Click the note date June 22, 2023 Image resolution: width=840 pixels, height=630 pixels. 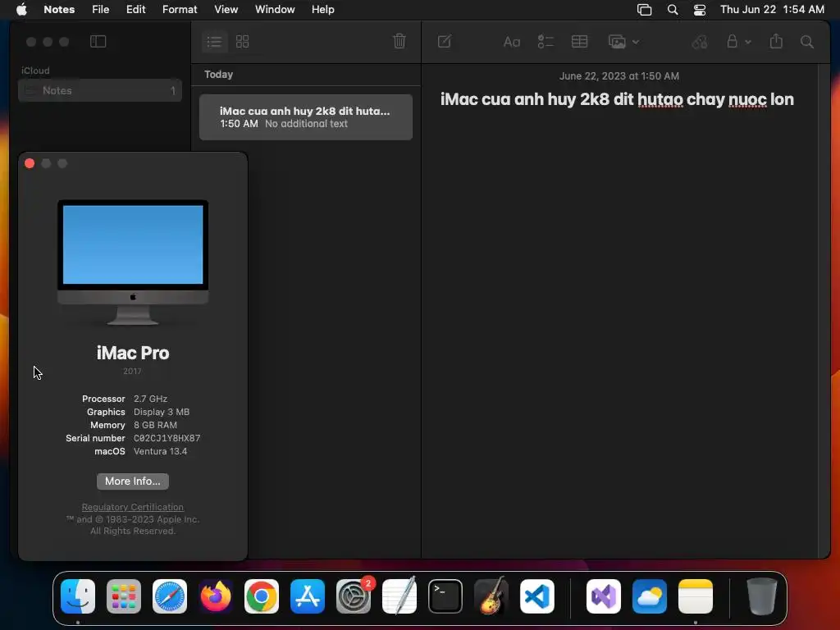click(x=619, y=76)
